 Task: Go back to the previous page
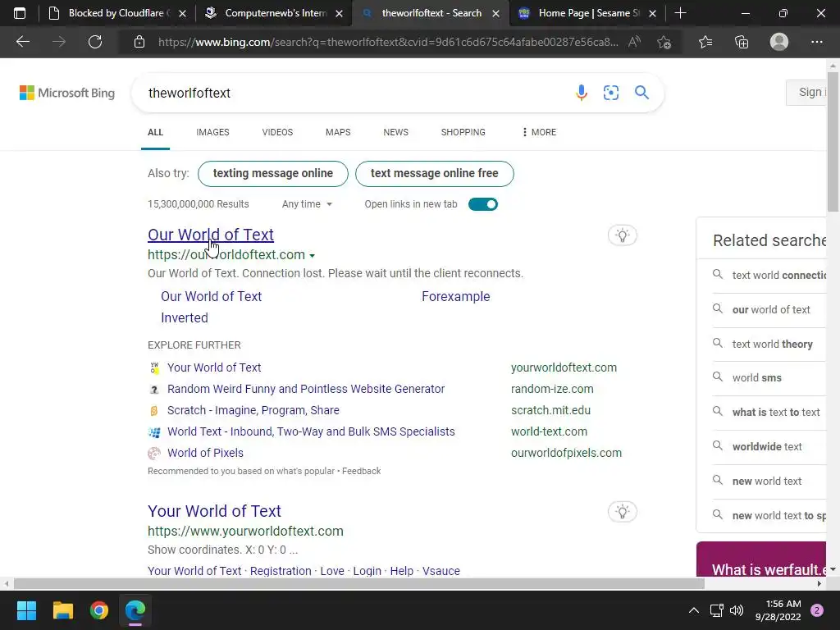pos(22,42)
